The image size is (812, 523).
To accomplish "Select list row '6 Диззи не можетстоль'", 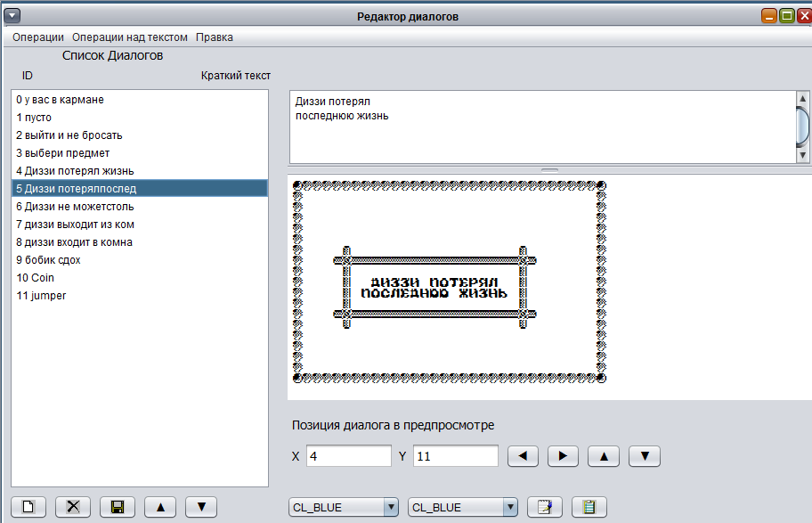I will pyautogui.click(x=139, y=207).
